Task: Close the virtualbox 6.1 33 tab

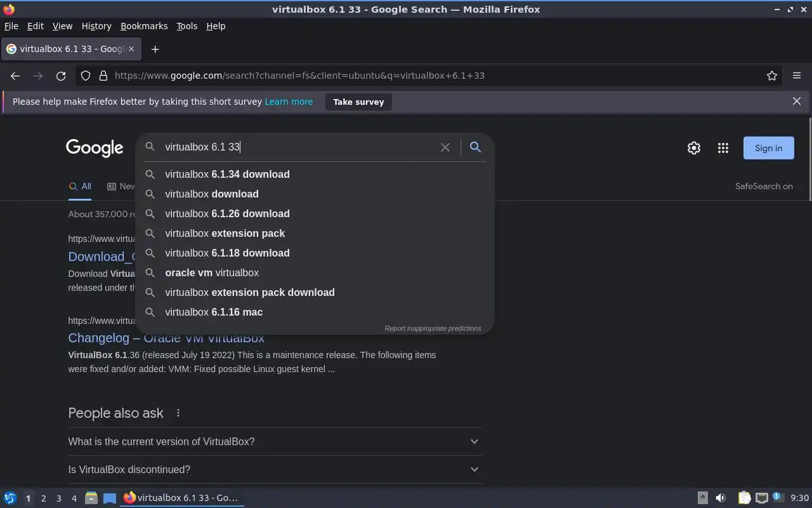Action: point(131,49)
